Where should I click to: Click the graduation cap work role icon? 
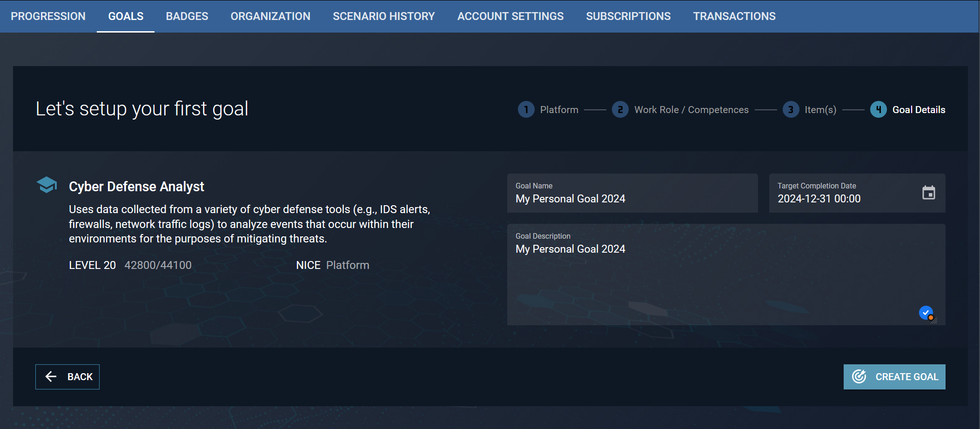[x=47, y=185]
